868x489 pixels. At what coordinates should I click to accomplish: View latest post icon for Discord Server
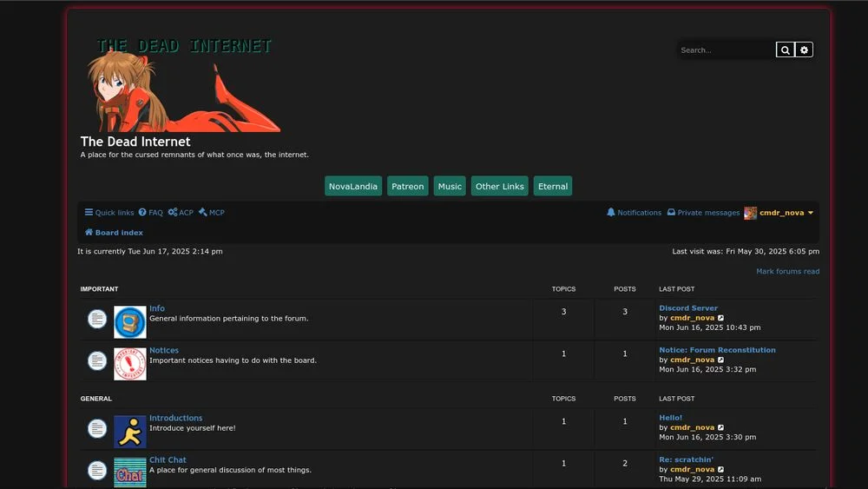(x=720, y=318)
